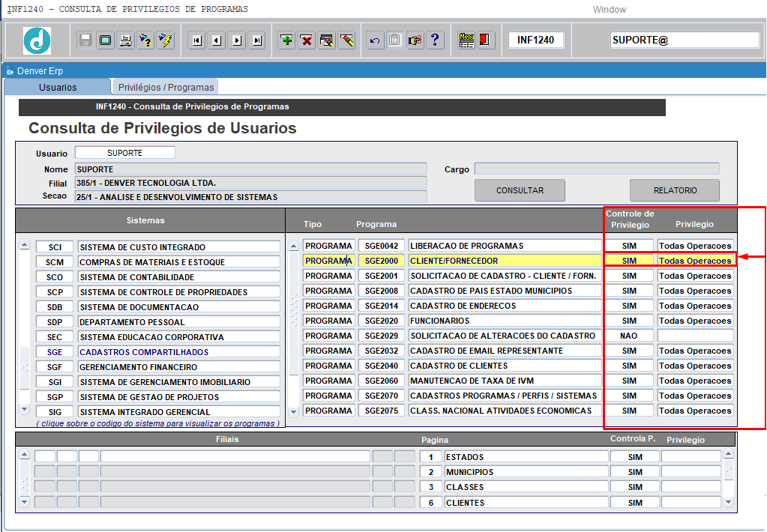
Task: Click the Enter Query flashlight question icon
Action: point(145,40)
